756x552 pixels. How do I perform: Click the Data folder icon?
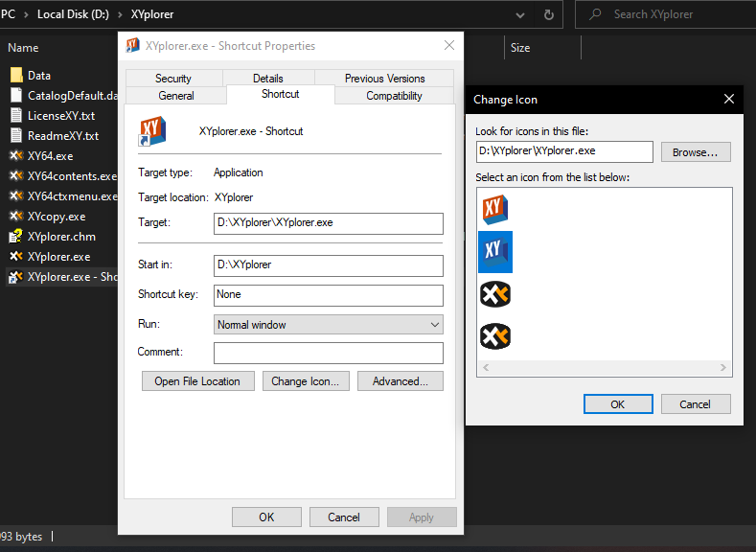16,75
